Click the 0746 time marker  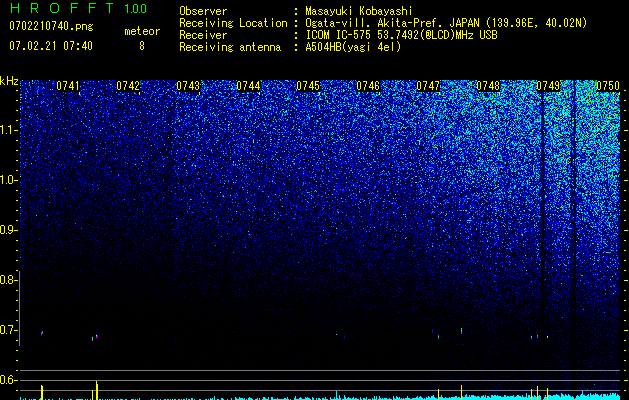(x=368, y=86)
